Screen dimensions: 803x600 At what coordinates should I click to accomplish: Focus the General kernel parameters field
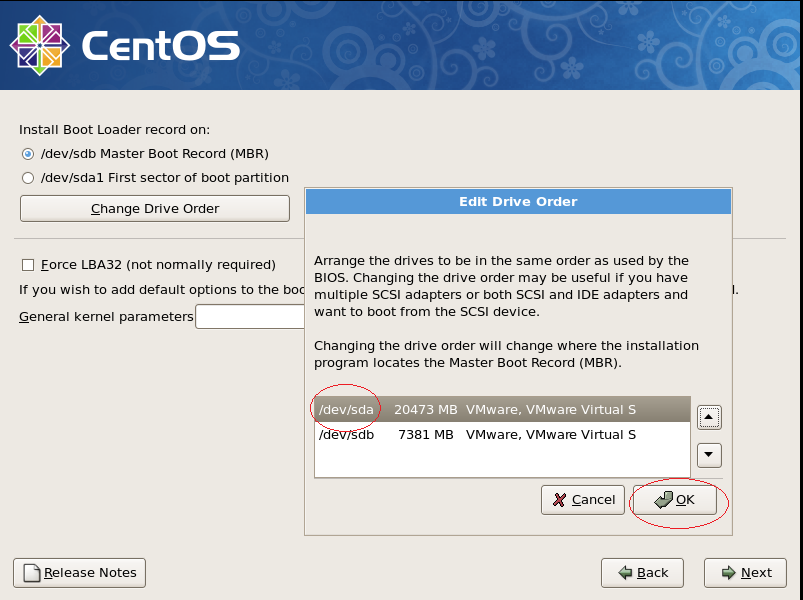(x=250, y=316)
